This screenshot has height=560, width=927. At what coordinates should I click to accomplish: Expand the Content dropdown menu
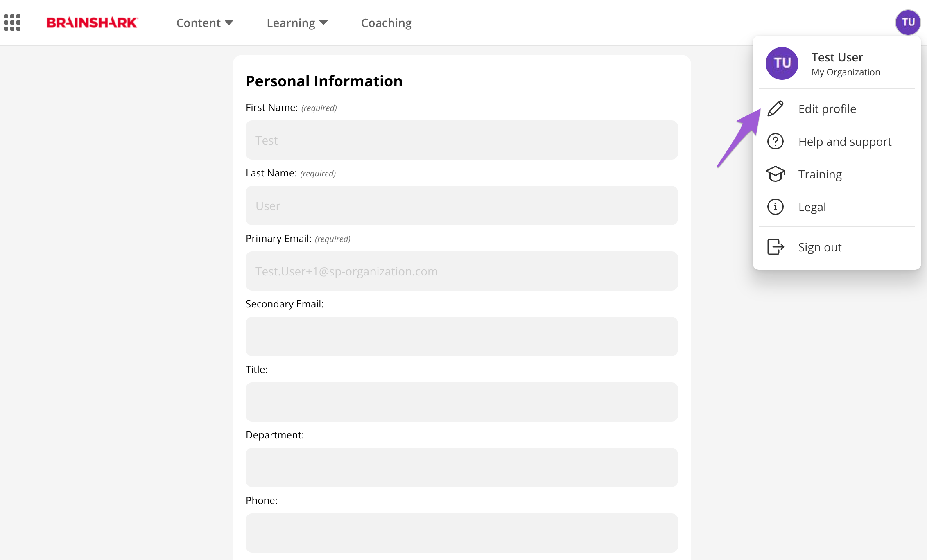204,23
